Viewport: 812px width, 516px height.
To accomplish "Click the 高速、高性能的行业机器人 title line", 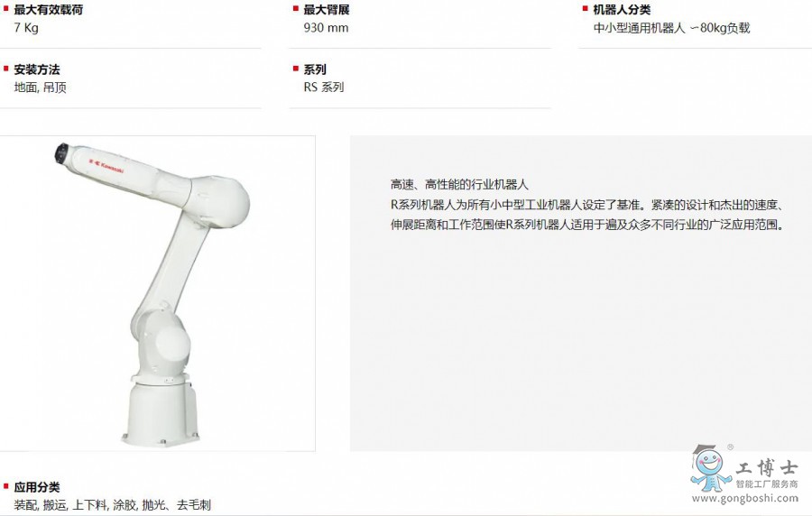I will click(x=459, y=184).
